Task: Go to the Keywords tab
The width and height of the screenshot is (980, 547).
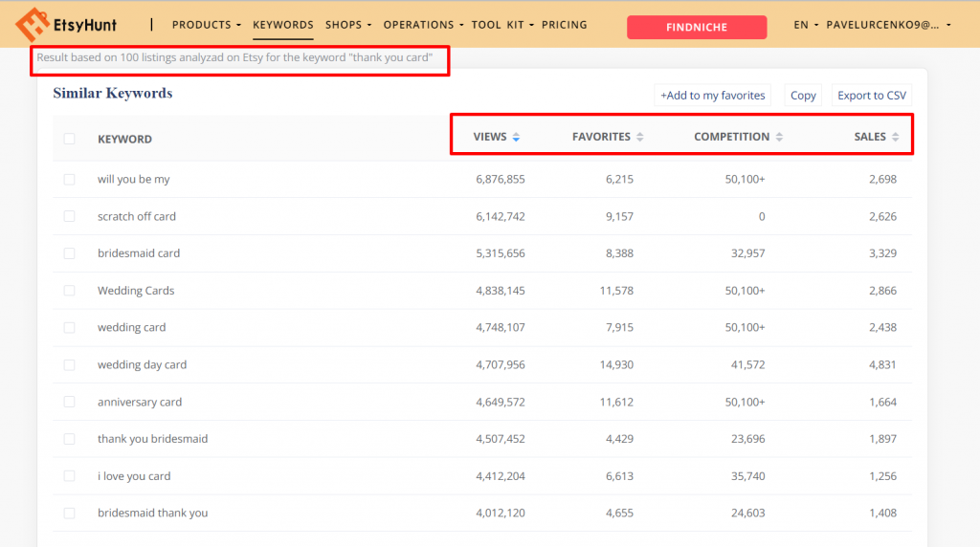Action: (x=282, y=25)
